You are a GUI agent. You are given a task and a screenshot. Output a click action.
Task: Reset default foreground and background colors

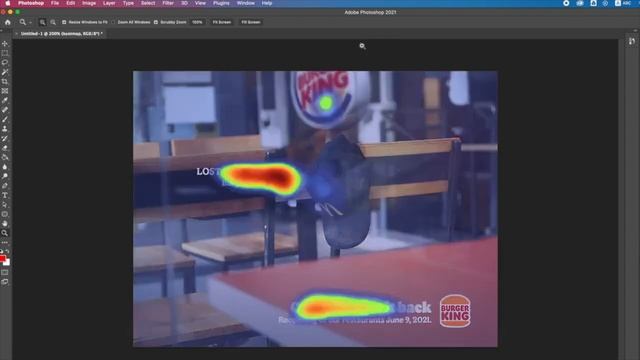[2, 252]
